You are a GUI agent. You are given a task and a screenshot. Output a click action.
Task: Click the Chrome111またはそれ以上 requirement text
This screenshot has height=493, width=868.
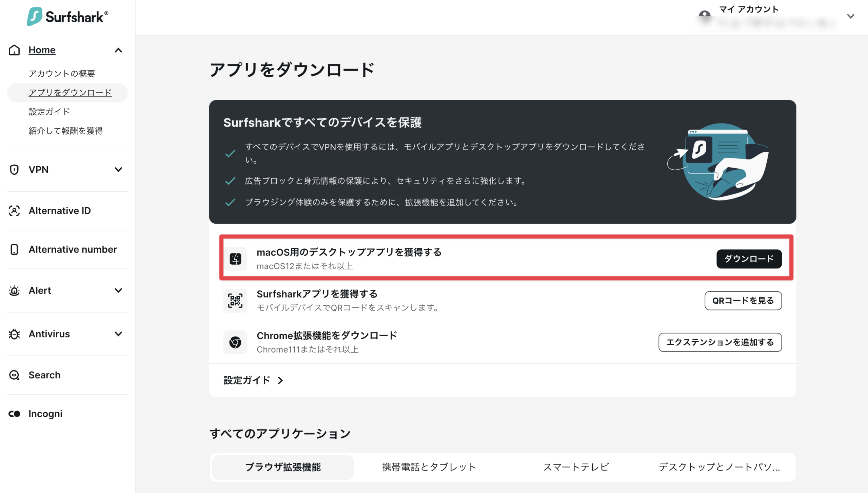click(x=308, y=349)
